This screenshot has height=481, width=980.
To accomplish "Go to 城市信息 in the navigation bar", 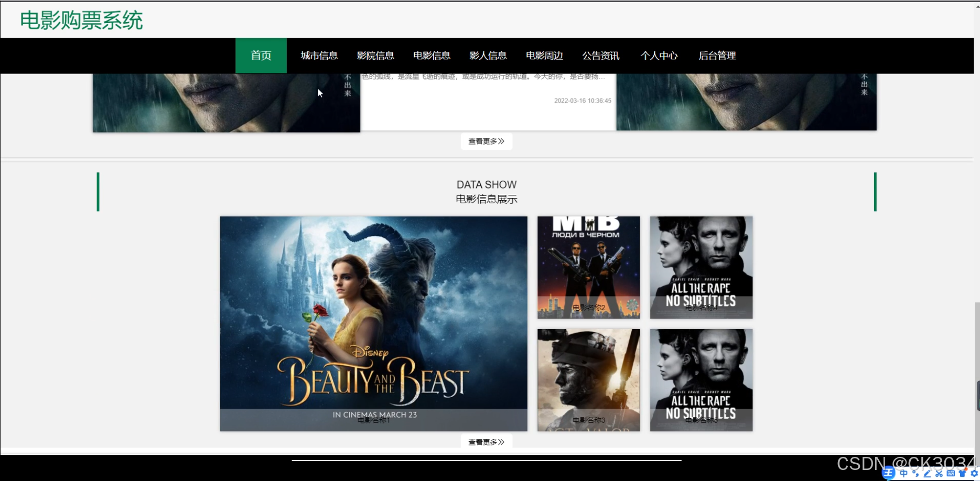I will [x=319, y=56].
